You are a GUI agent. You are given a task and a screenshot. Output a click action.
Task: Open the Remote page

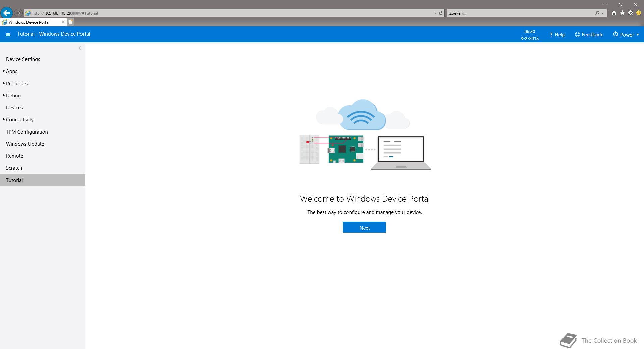(x=14, y=156)
